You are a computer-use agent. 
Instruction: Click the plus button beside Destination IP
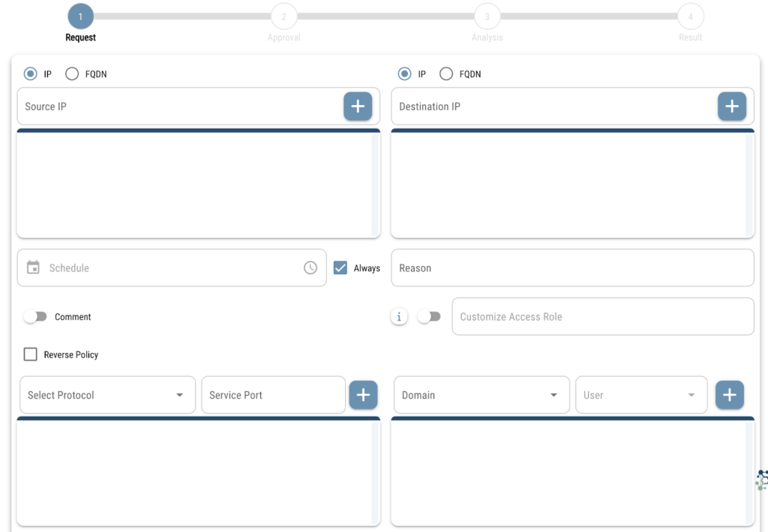click(731, 106)
